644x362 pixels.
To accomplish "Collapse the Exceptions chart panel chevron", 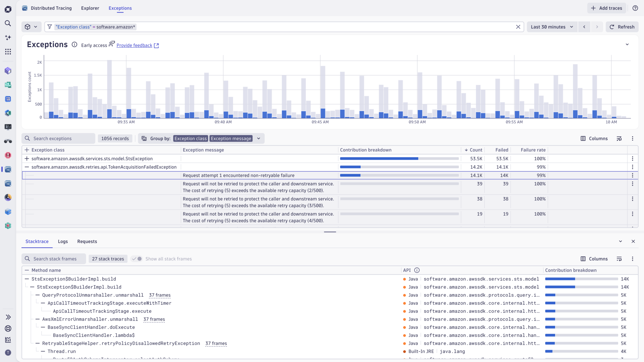I will pos(627,44).
